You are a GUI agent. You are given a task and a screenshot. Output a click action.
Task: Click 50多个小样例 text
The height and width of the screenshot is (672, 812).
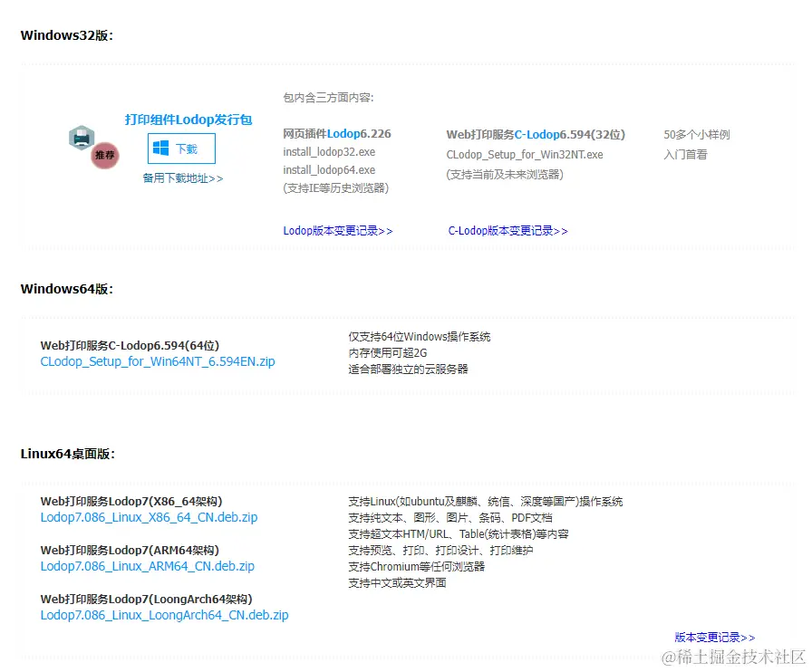click(697, 135)
